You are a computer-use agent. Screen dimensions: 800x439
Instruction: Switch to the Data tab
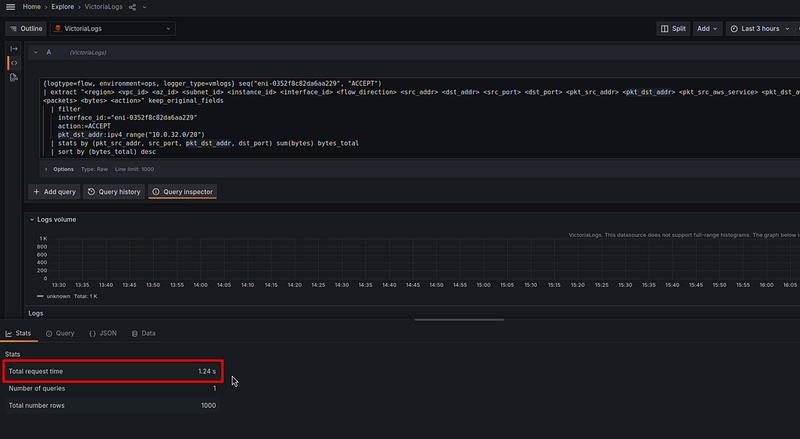click(x=144, y=333)
